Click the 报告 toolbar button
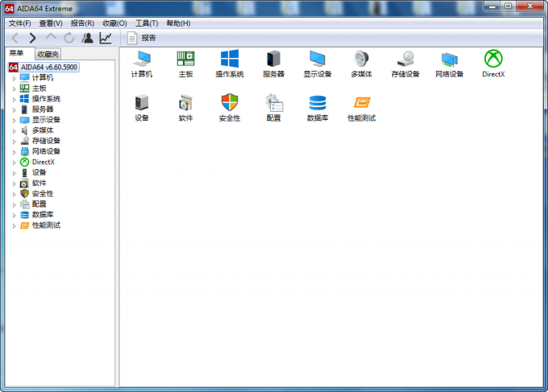548x392 pixels. [142, 38]
